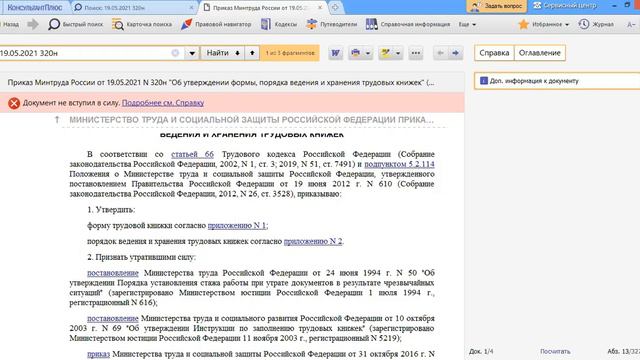Click the Посчитать link in status bar
The image size is (640, 360).
click(x=555, y=351)
